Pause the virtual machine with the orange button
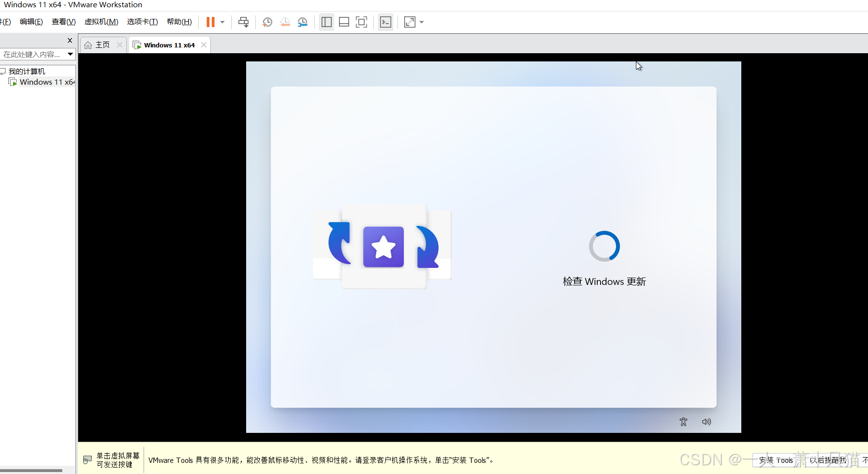 point(210,22)
